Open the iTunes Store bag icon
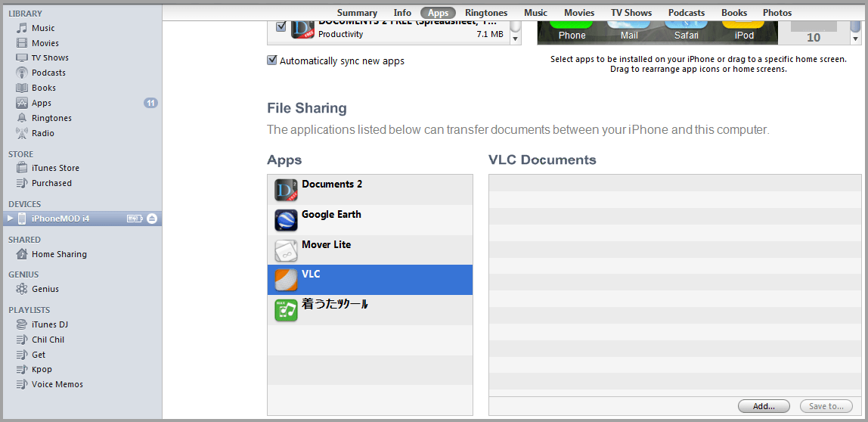 [x=22, y=168]
